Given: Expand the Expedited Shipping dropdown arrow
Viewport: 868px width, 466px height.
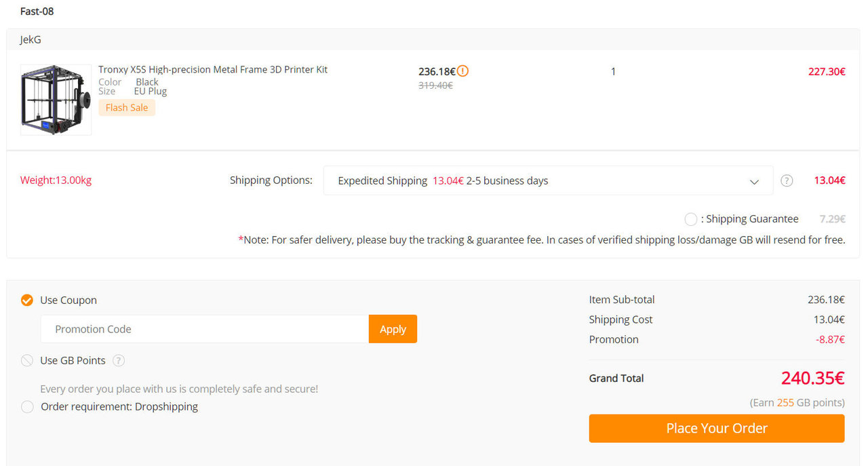Looking at the screenshot, I should click(754, 181).
